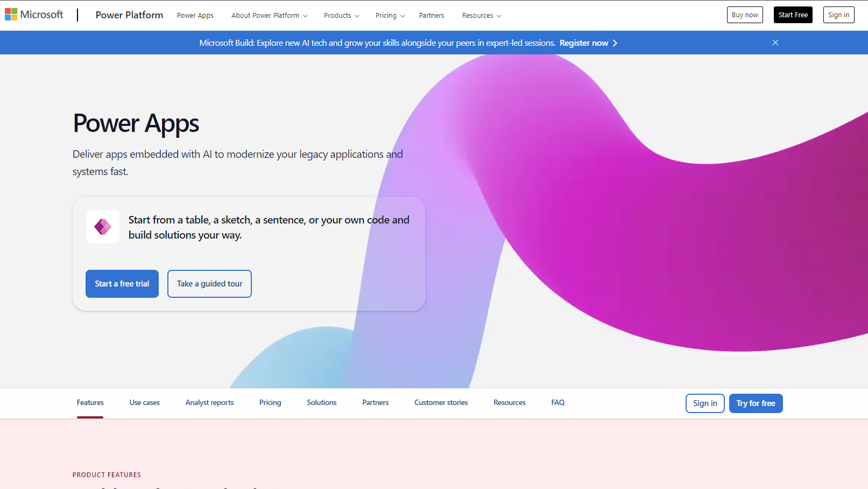Open the FAQ tab
The image size is (868, 489).
tap(558, 403)
